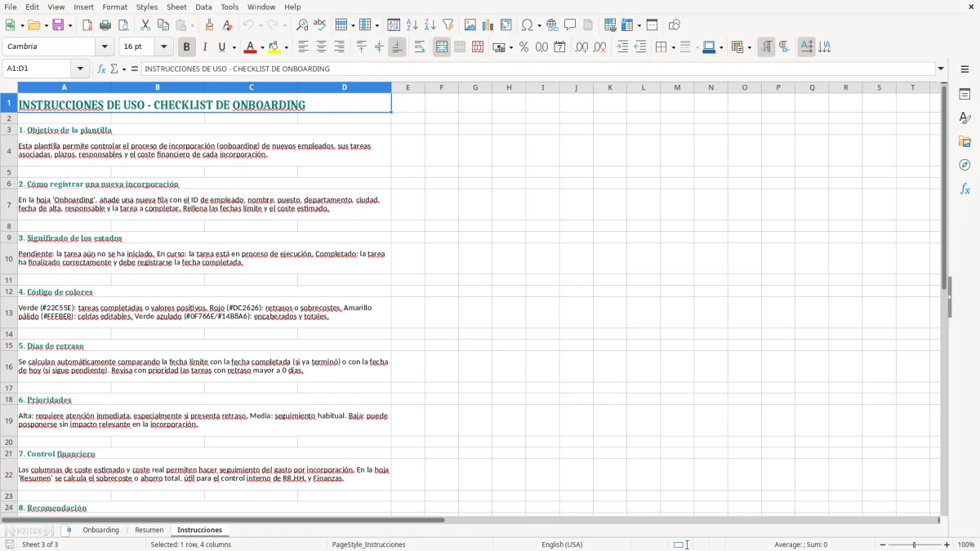Image resolution: width=980 pixels, height=551 pixels.
Task: Open the Find & Replace tool
Action: (x=302, y=25)
